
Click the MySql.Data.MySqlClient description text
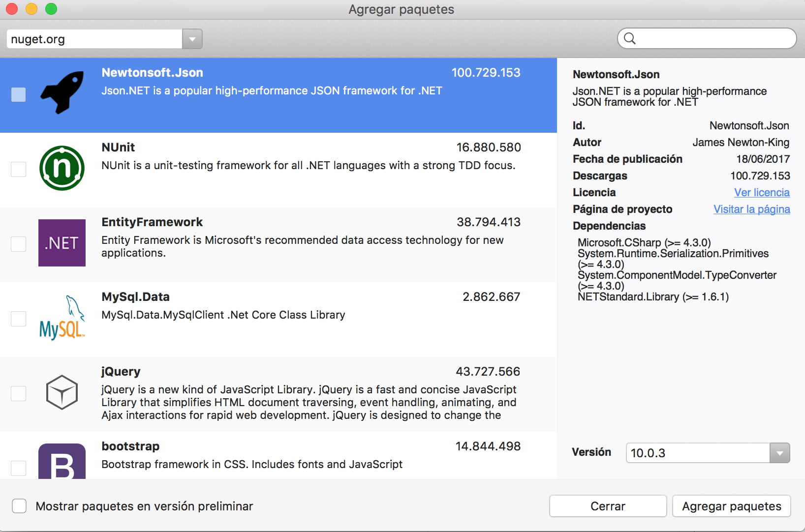pyautogui.click(x=223, y=315)
